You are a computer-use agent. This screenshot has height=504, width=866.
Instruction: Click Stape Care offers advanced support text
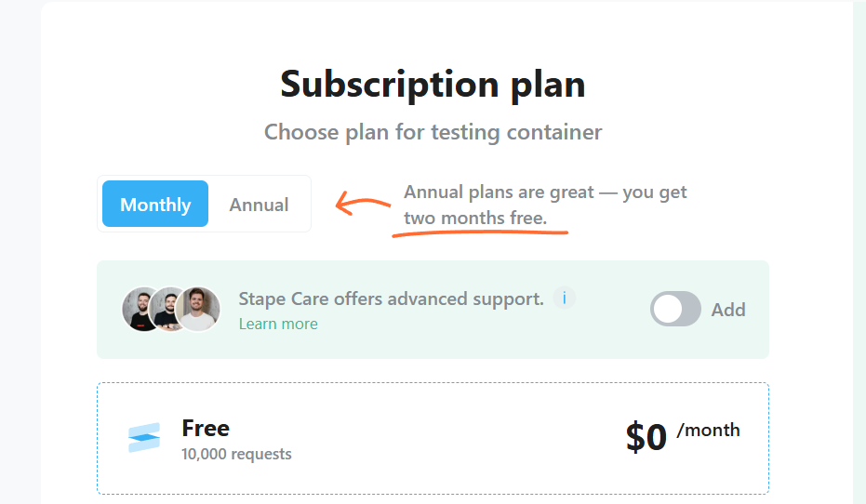[x=391, y=298]
